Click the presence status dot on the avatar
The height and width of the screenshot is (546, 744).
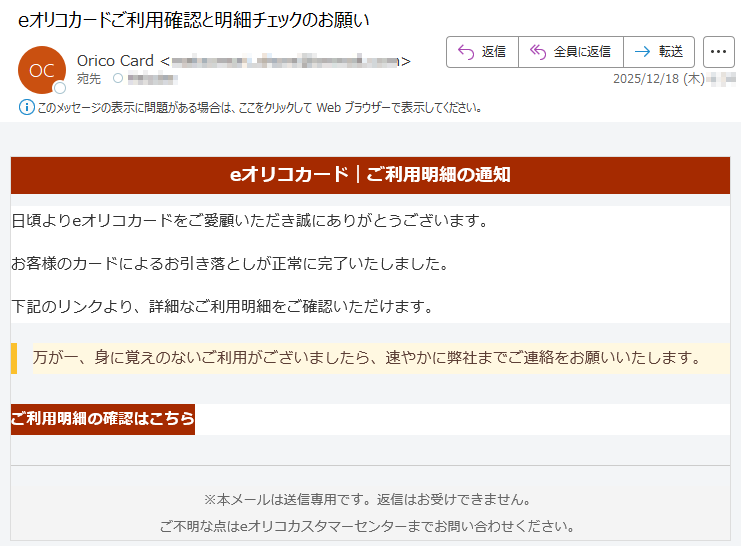click(59, 88)
